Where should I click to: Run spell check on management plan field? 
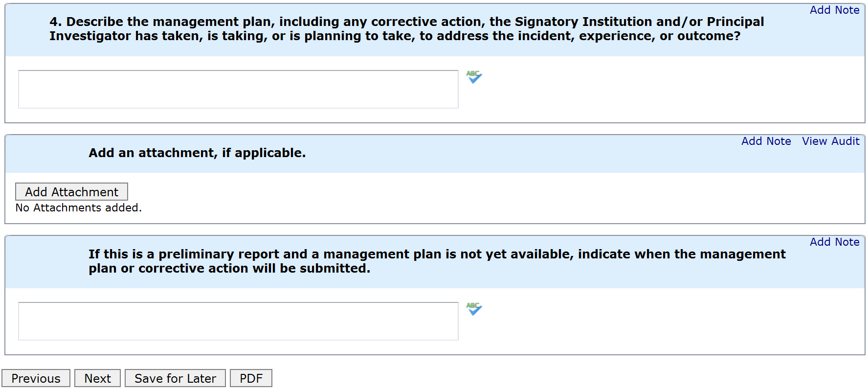tap(474, 77)
